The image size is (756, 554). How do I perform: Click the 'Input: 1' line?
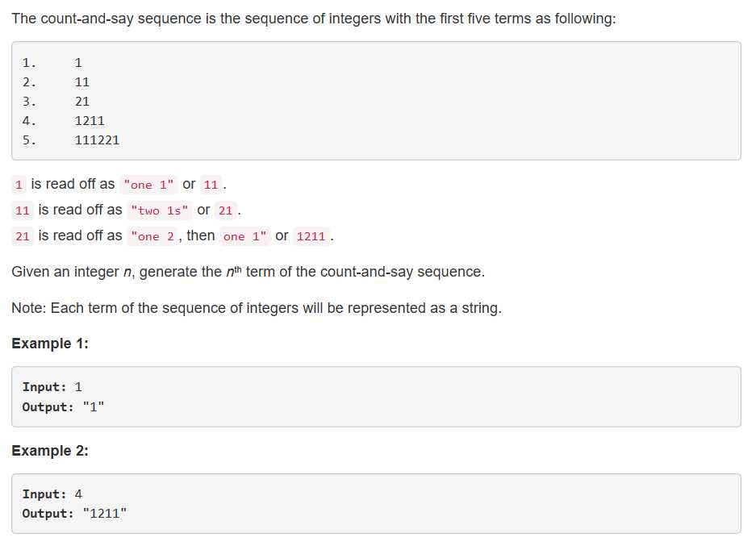pyautogui.click(x=52, y=387)
